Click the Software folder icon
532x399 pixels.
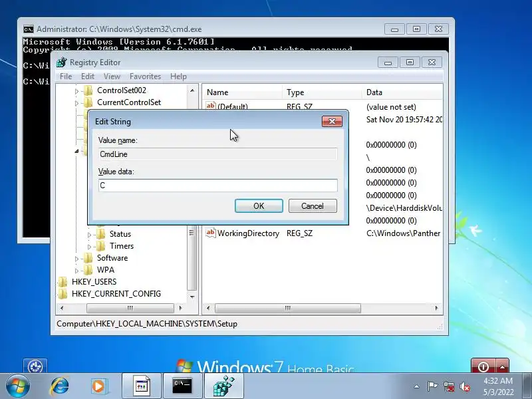click(x=88, y=258)
